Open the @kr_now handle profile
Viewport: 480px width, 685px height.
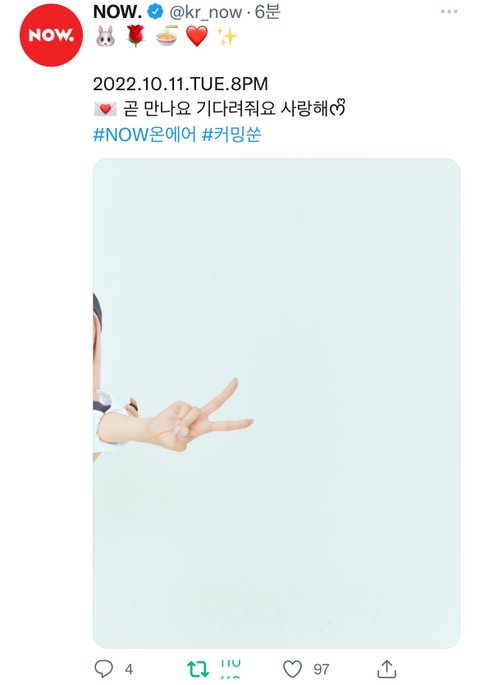tap(205, 13)
